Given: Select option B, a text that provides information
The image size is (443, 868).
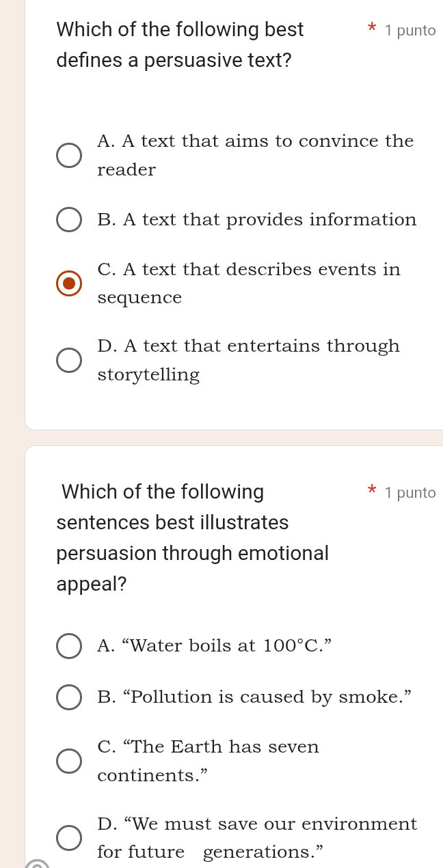Looking at the screenshot, I should tap(69, 219).
